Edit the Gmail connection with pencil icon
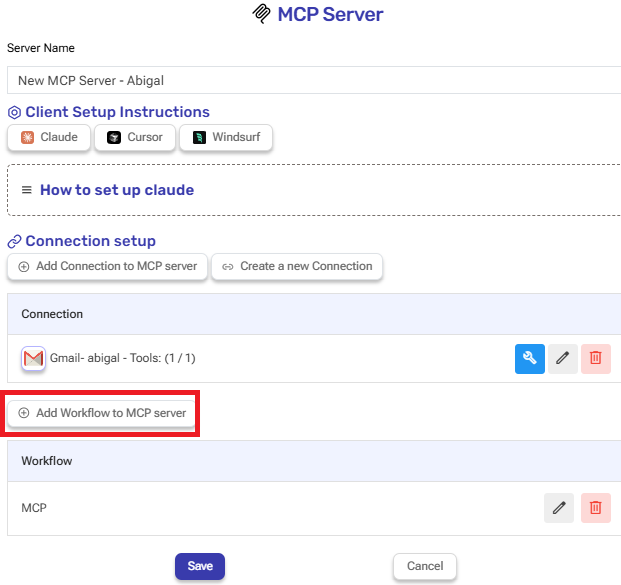 point(563,358)
